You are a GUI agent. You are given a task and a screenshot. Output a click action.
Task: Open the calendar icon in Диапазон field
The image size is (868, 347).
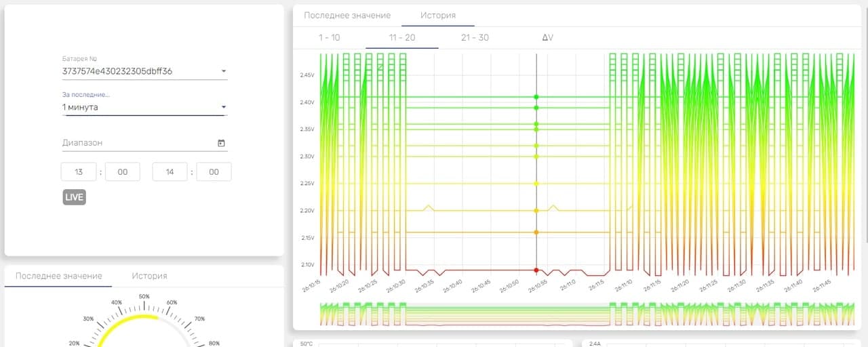pyautogui.click(x=221, y=143)
